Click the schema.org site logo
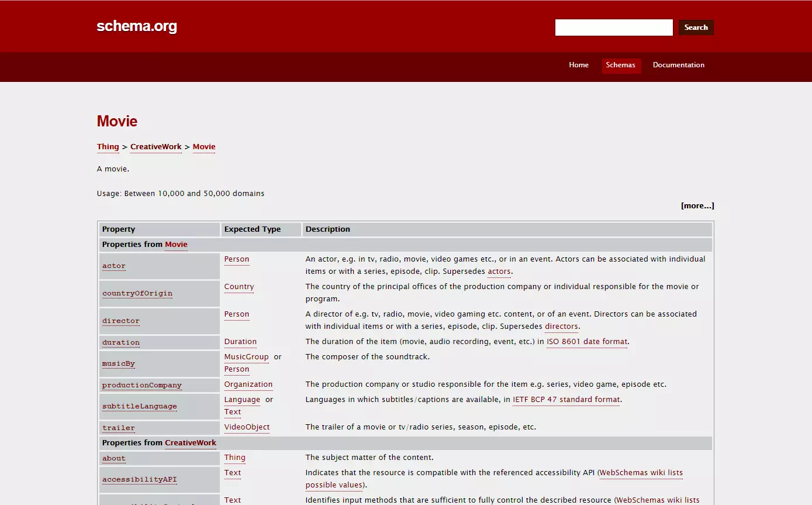Viewport: 812px width, 505px height. coord(137,26)
